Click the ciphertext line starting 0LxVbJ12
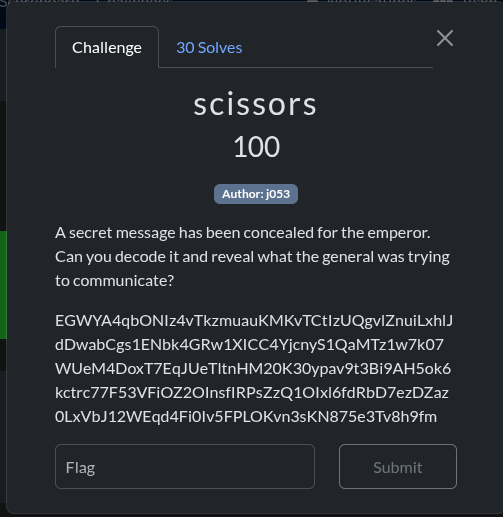The image size is (503, 517). (x=246, y=417)
